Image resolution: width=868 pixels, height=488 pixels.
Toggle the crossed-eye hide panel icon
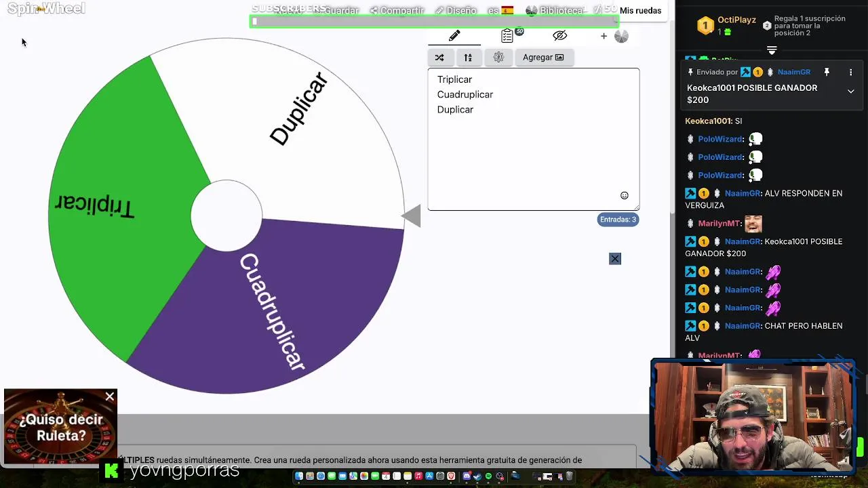pos(559,36)
